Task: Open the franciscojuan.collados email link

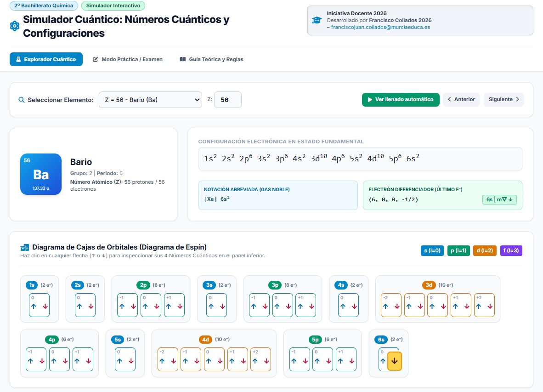Action: point(380,27)
